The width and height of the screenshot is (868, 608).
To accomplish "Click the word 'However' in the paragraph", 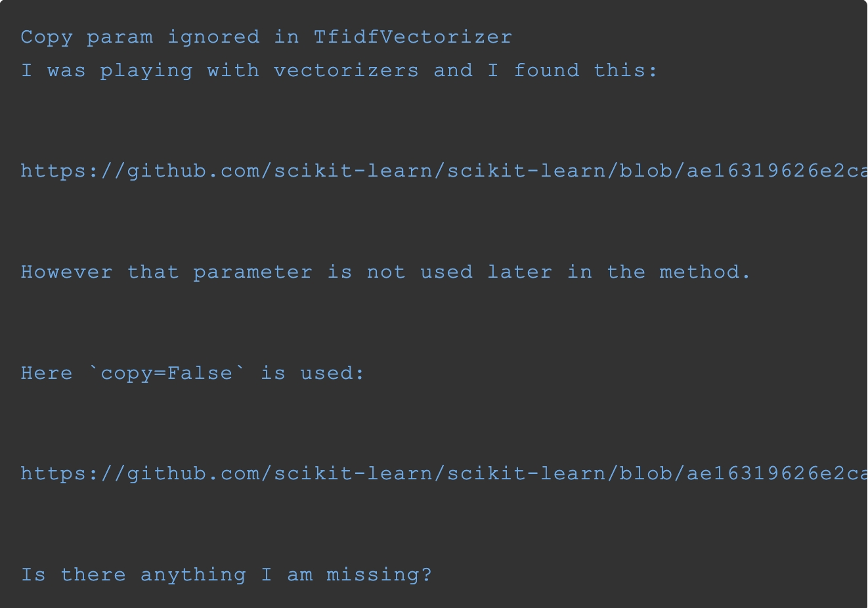I will click(x=67, y=272).
